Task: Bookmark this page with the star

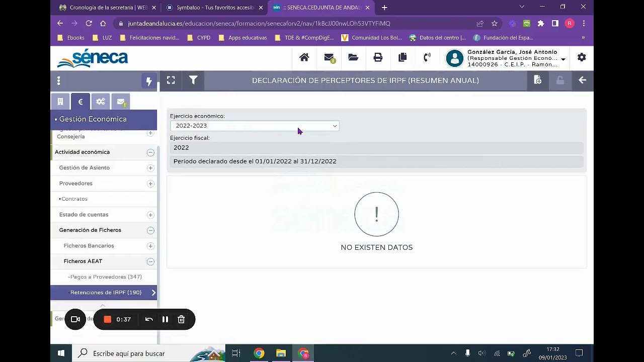Action: point(495,23)
